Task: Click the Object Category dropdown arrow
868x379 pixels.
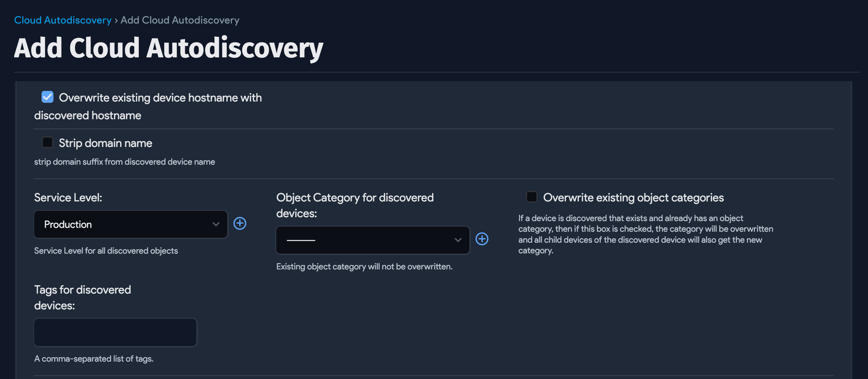Action: click(x=458, y=240)
